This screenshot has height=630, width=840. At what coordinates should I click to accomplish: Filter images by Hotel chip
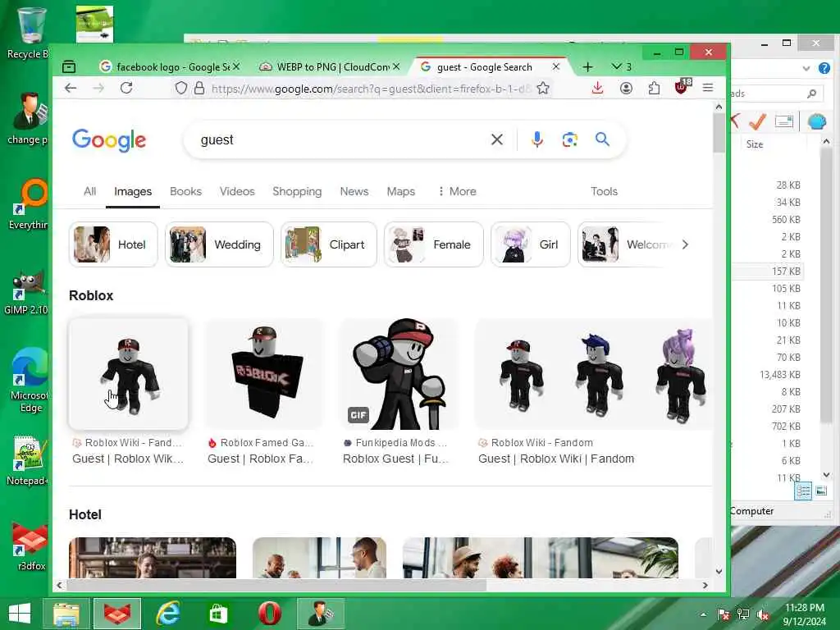pos(113,244)
